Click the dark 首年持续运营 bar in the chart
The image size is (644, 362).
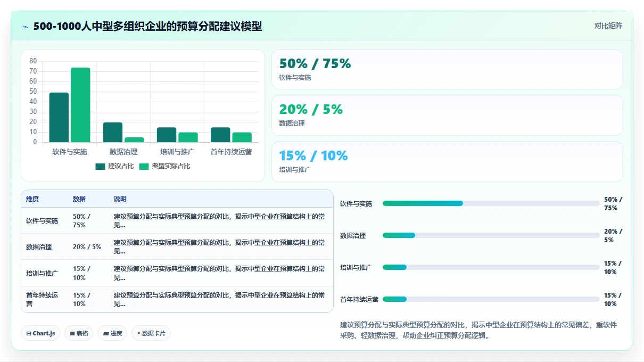[x=220, y=135]
